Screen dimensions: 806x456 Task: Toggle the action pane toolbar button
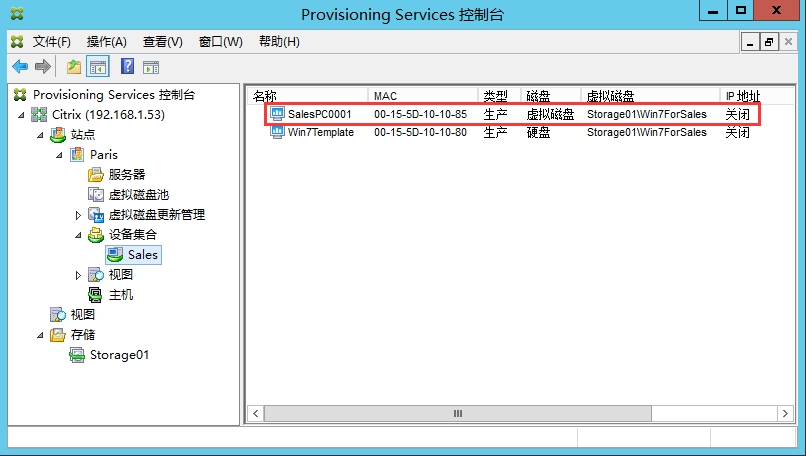[151, 67]
